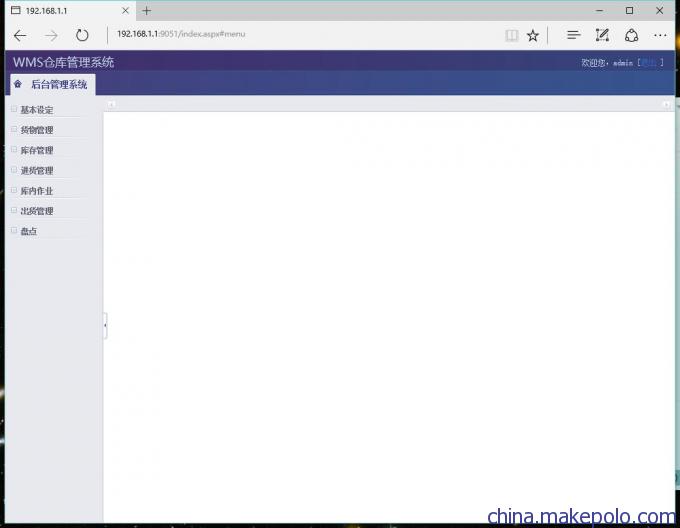Open the reading view book icon
680x528 pixels.
tap(512, 35)
